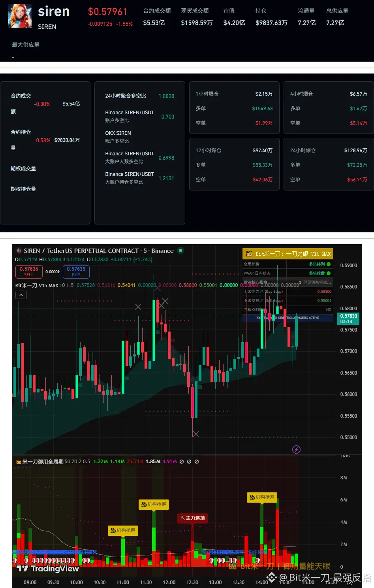Click the -1.55% price change value
This screenshot has height=588, width=374.
(124, 24)
